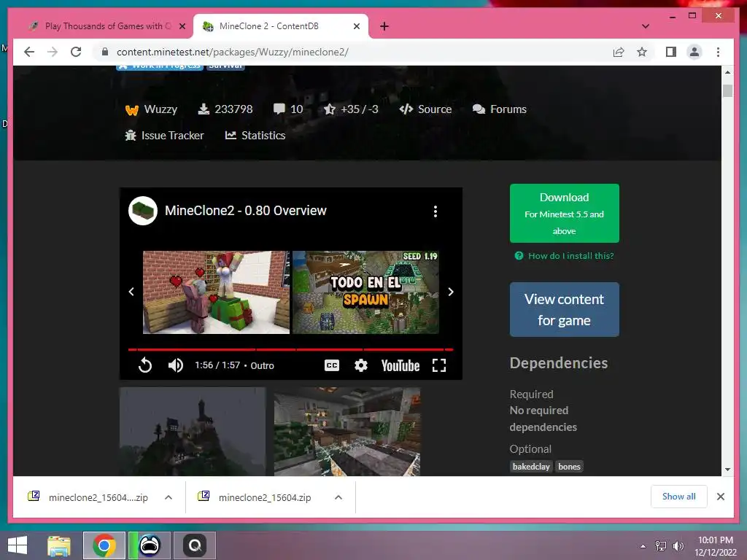The image size is (747, 560).
Task: Click the red video progress bar
Action: pos(290,349)
